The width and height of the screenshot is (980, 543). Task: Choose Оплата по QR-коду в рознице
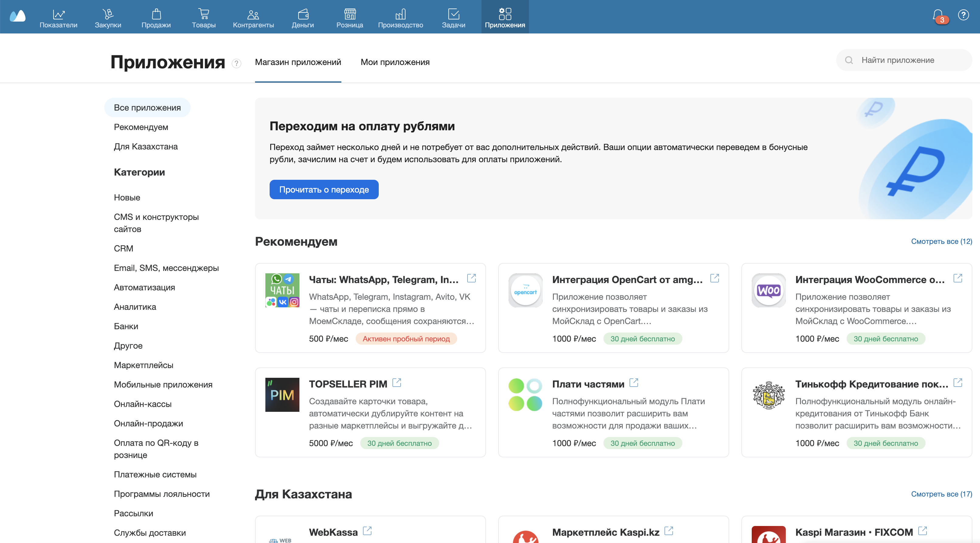pos(156,449)
